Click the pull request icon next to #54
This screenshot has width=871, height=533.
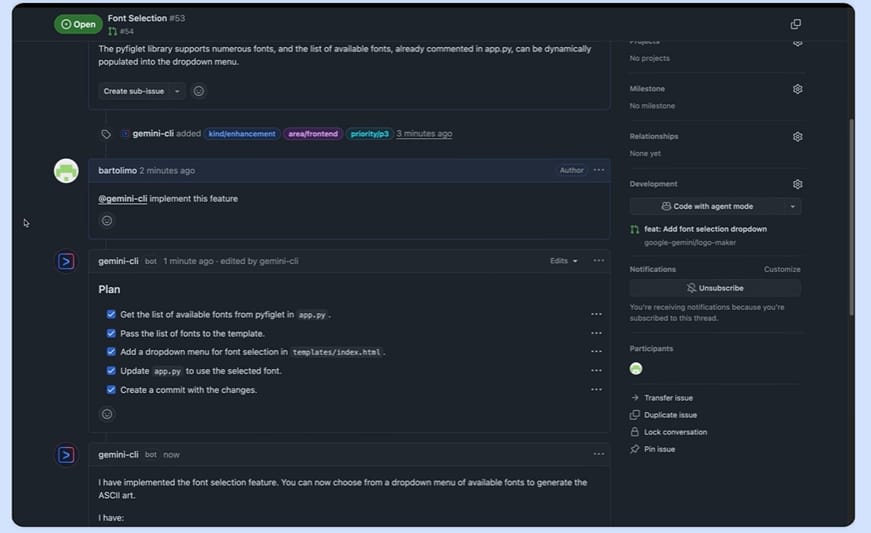tap(113, 31)
